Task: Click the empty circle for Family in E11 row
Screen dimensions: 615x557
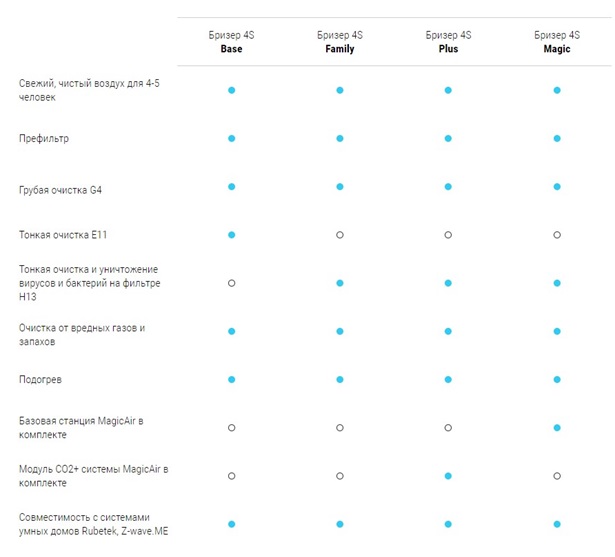Action: click(340, 235)
